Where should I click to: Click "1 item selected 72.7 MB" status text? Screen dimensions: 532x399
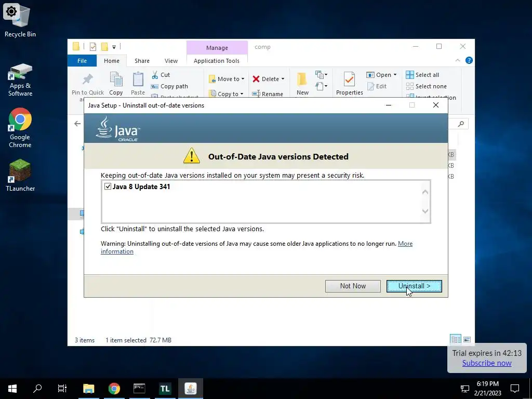coord(138,340)
